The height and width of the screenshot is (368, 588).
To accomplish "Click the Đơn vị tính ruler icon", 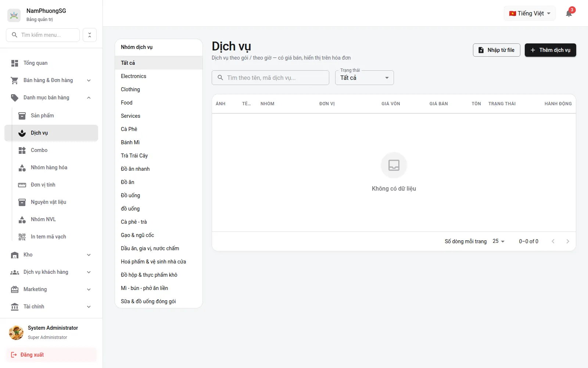I will [x=22, y=185].
